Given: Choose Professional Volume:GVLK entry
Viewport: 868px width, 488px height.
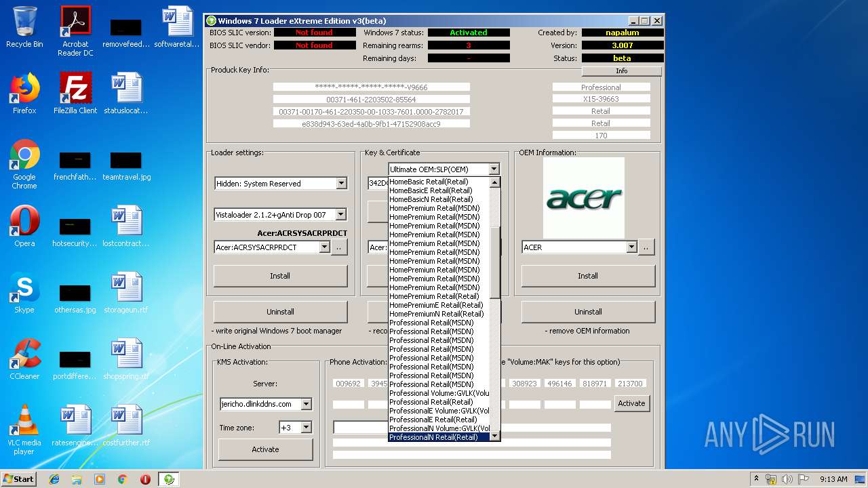Looking at the screenshot, I should click(x=439, y=393).
